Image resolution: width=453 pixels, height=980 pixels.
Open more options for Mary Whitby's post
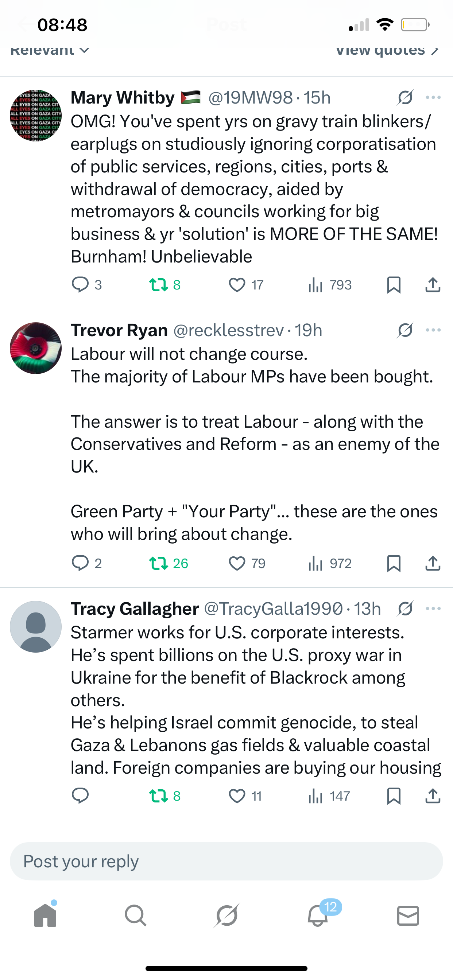tap(433, 97)
